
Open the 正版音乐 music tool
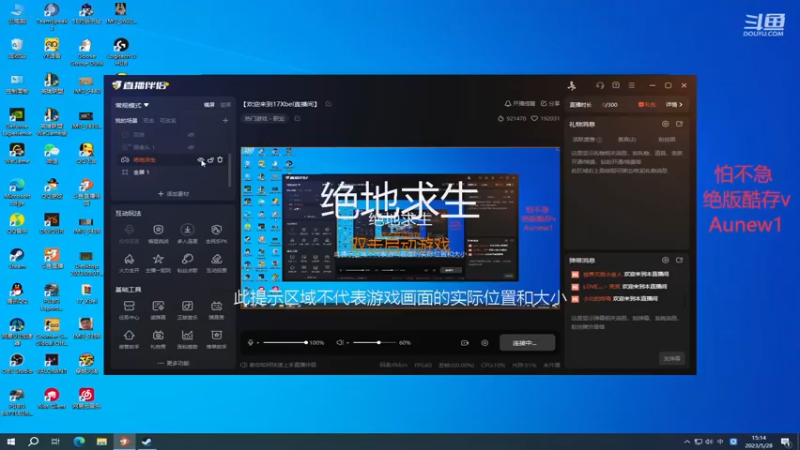pyautogui.click(x=187, y=310)
